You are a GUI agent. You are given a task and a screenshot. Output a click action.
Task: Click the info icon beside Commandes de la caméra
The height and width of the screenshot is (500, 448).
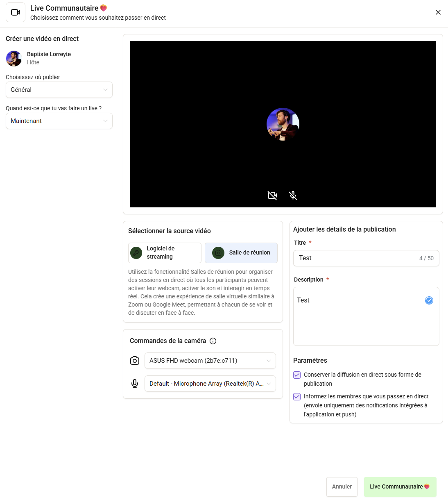(213, 341)
